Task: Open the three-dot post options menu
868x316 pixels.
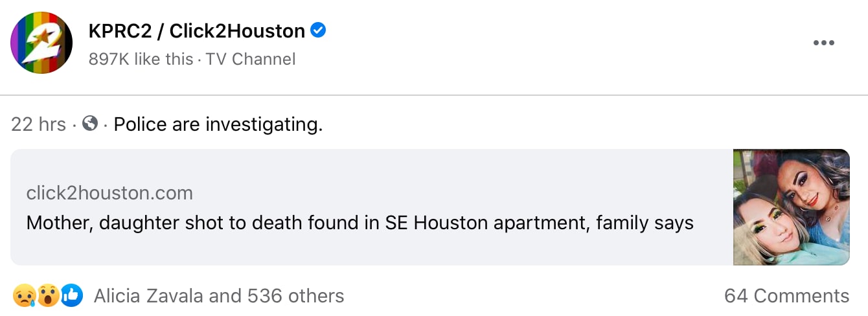Action: (823, 43)
